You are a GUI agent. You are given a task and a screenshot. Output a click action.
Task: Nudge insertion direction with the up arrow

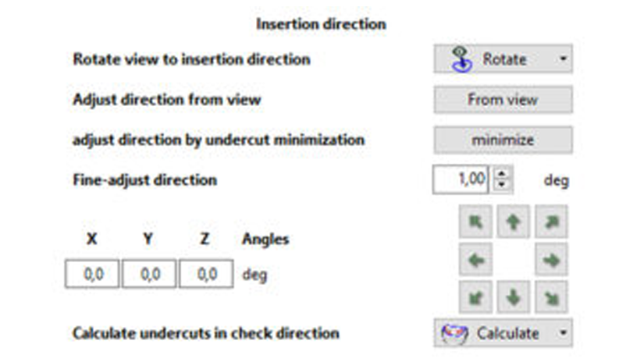click(513, 222)
